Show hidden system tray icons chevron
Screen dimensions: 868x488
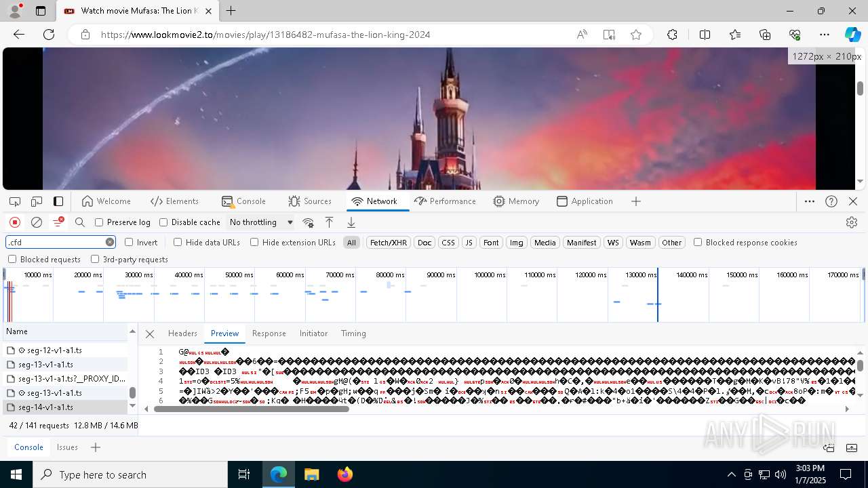(x=731, y=474)
